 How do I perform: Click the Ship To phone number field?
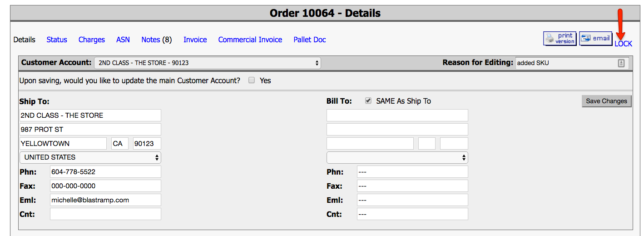pos(105,172)
